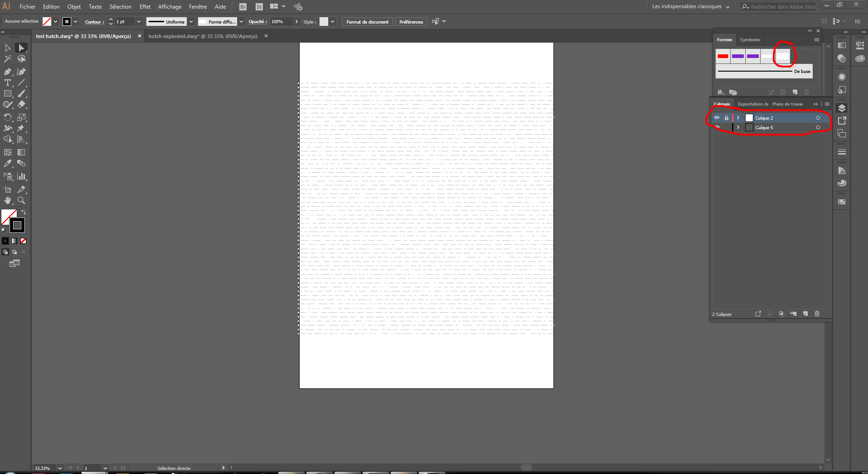868x474 pixels.
Task: Select the Type tool
Action: [7, 83]
